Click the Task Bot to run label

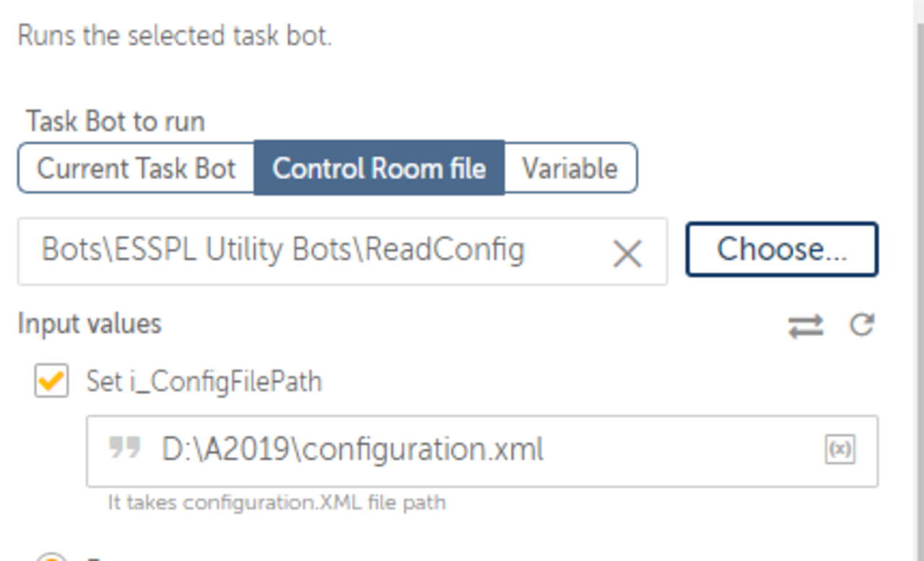[115, 121]
